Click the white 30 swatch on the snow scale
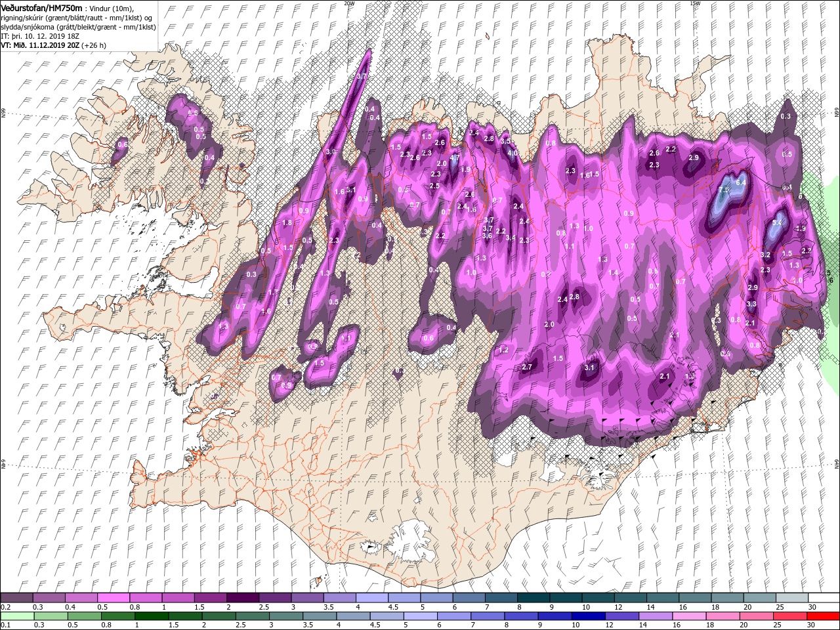 (824, 598)
